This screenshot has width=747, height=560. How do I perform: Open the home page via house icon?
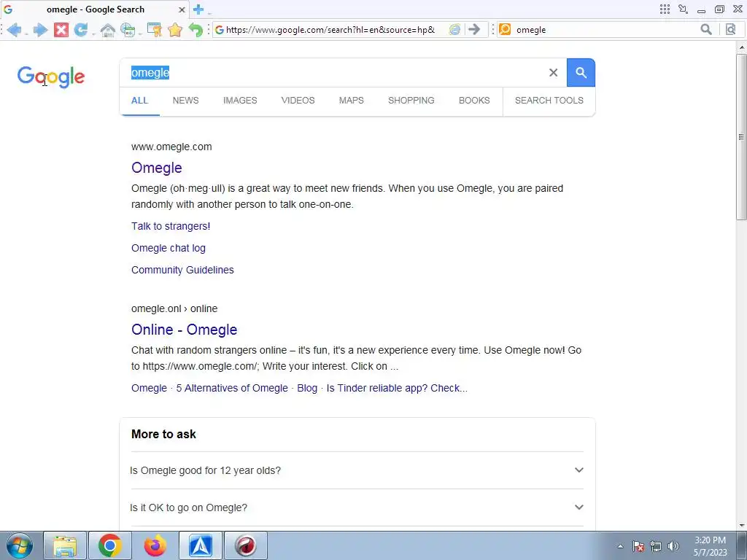(108, 30)
